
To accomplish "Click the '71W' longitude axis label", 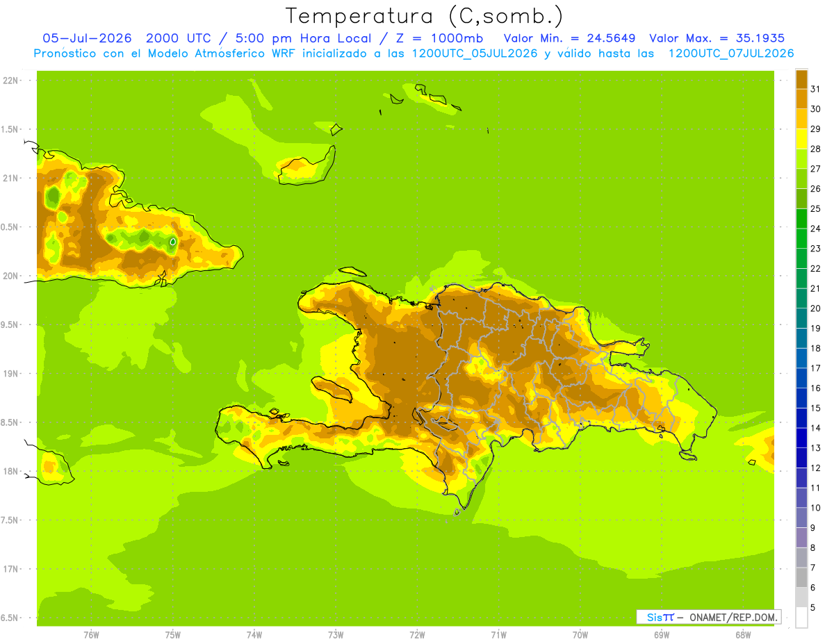I will point(498,634).
